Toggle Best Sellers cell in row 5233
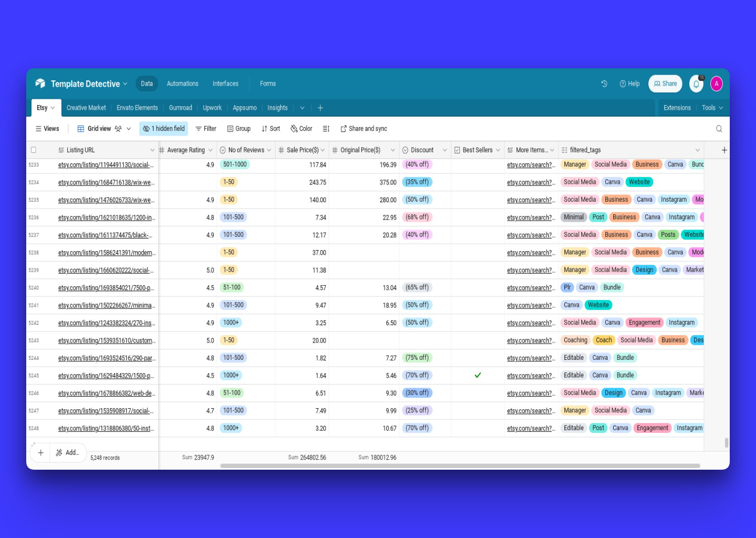The width and height of the screenshot is (756, 538). (x=478, y=164)
